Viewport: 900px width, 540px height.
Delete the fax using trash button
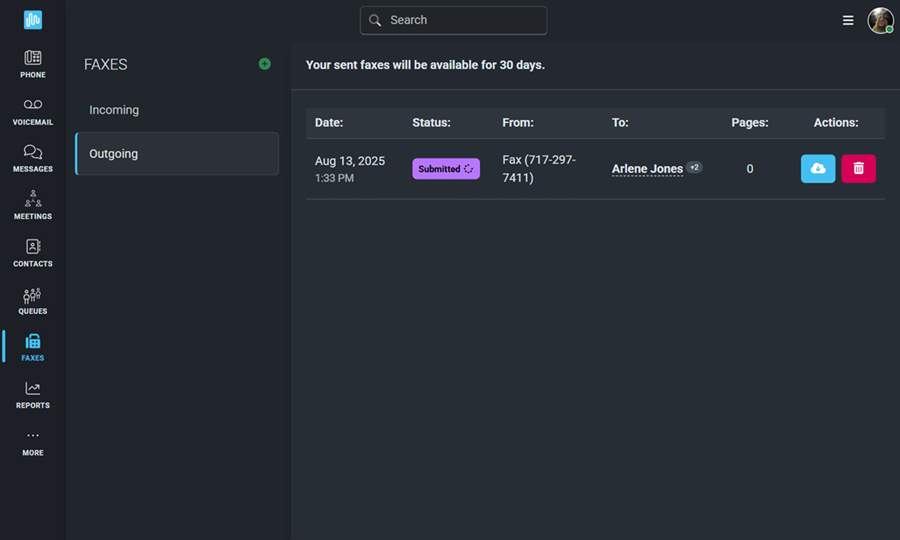coord(859,169)
